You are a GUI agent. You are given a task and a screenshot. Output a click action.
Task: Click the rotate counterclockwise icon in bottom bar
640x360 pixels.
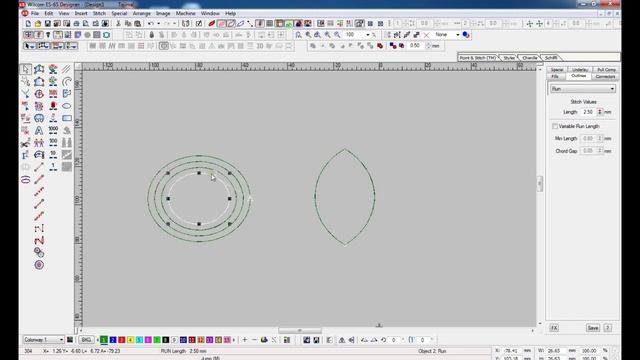384,340
